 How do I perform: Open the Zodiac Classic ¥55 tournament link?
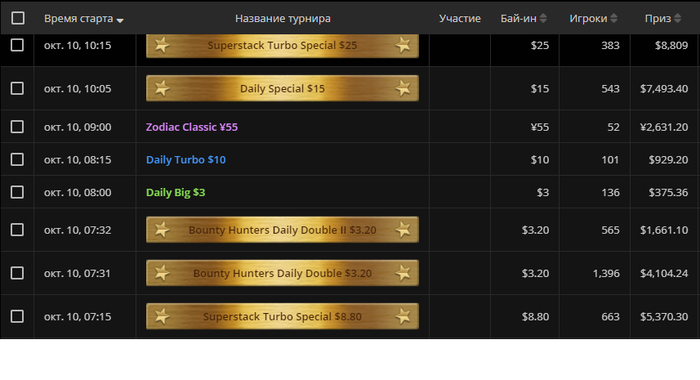click(x=192, y=127)
